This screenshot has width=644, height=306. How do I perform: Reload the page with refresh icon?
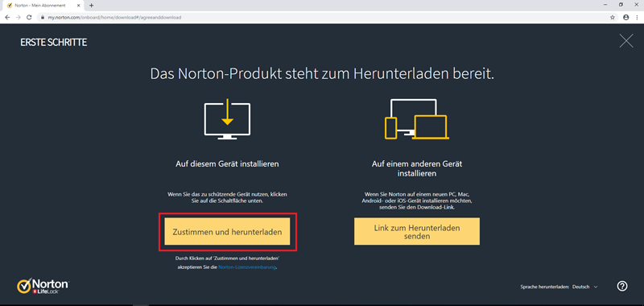pyautogui.click(x=29, y=17)
